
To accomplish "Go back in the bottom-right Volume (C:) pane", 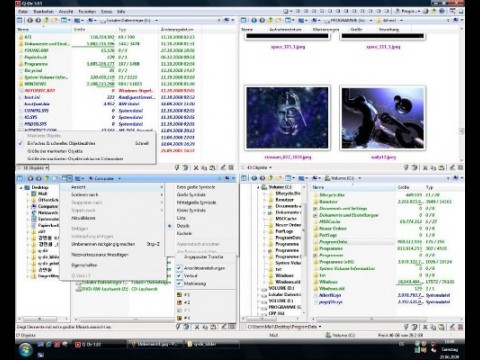I will click(x=254, y=178).
